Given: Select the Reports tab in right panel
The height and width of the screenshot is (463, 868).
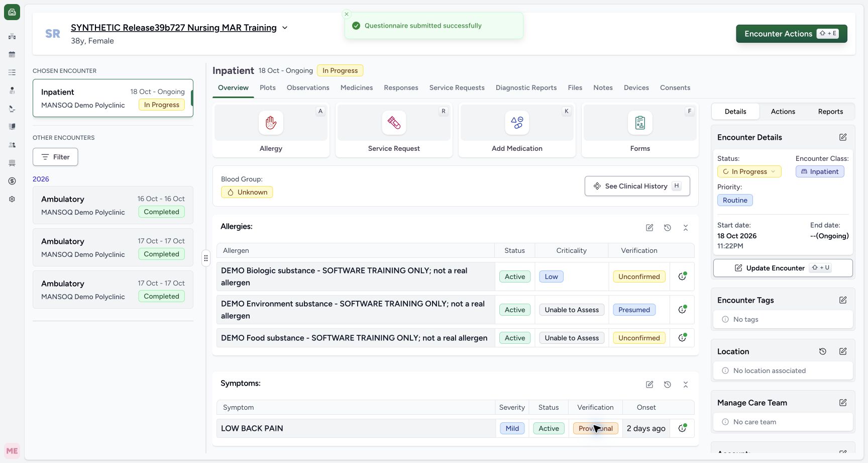Looking at the screenshot, I should [x=830, y=112].
